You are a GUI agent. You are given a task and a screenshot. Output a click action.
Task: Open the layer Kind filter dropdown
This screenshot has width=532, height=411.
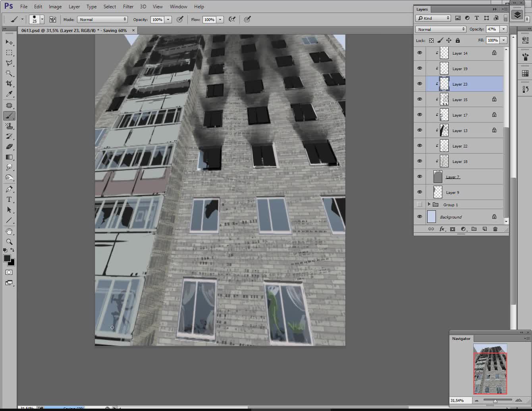pyautogui.click(x=433, y=18)
